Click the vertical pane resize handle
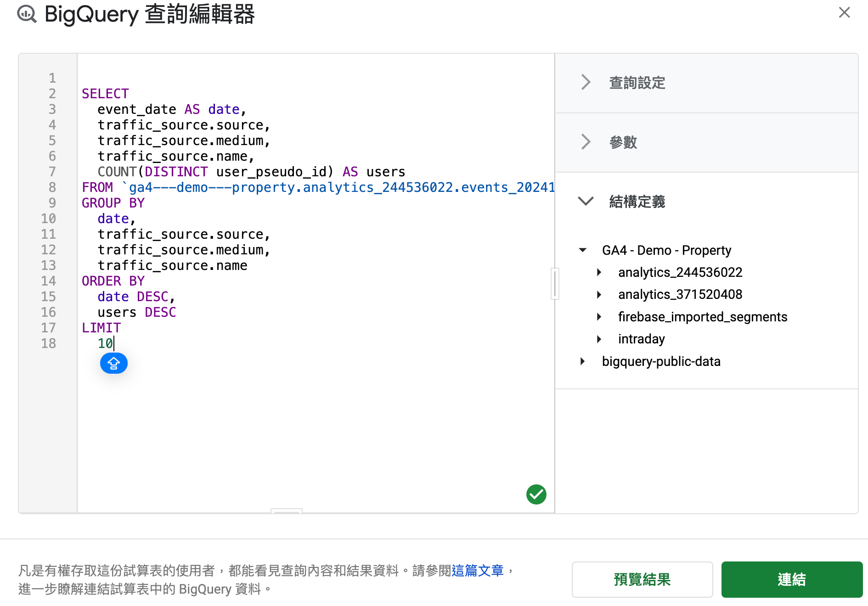The width and height of the screenshot is (868, 606). tap(555, 283)
